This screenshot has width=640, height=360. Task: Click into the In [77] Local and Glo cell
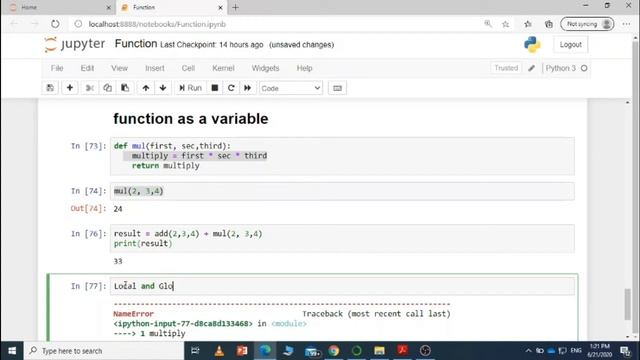pyautogui.click(x=342, y=286)
